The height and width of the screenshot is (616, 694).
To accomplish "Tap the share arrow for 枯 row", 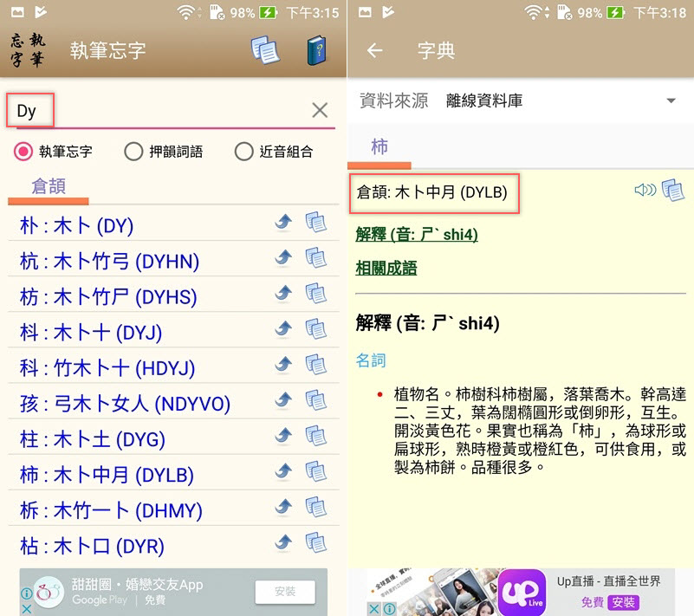I will click(x=283, y=542).
